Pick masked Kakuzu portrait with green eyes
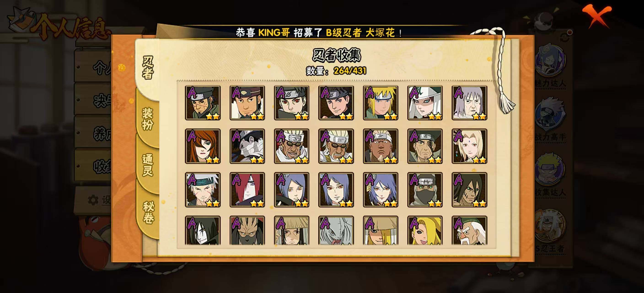Screen dimensions: 644x293 (425, 190)
